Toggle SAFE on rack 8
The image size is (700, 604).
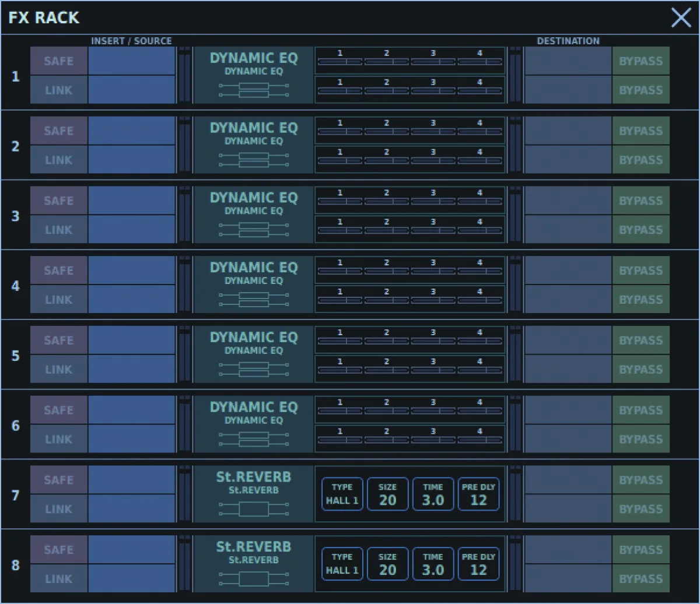click(x=59, y=550)
